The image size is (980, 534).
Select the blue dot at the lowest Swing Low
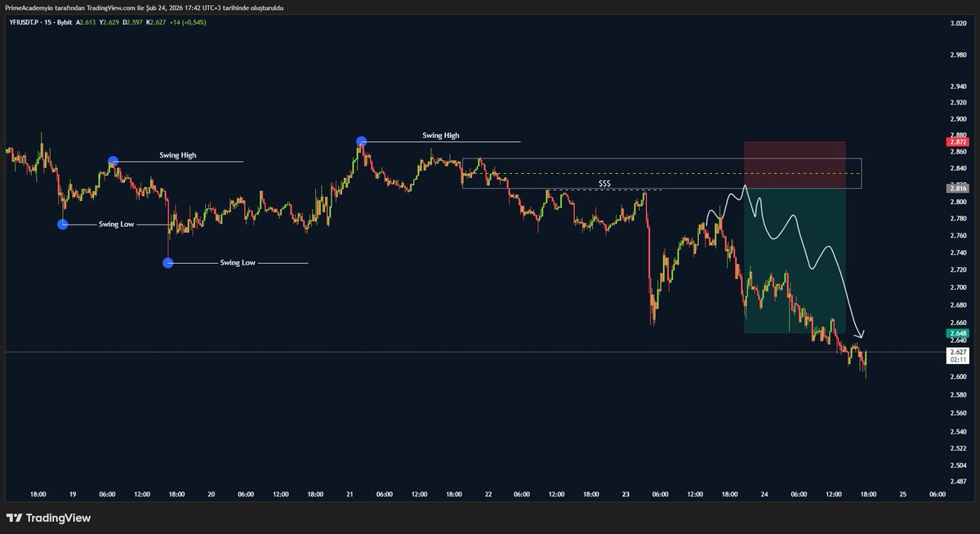click(168, 263)
